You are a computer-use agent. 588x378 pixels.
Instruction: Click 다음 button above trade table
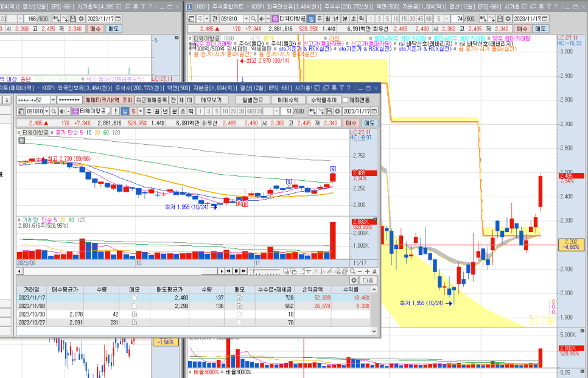point(368,280)
